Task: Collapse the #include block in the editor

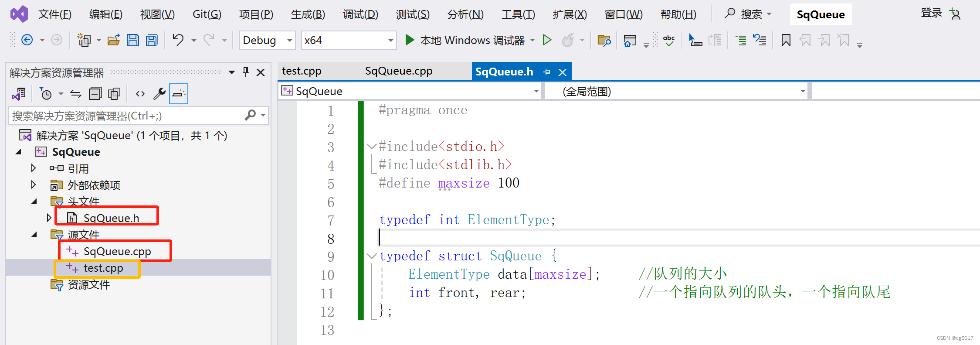Action: coord(371,147)
